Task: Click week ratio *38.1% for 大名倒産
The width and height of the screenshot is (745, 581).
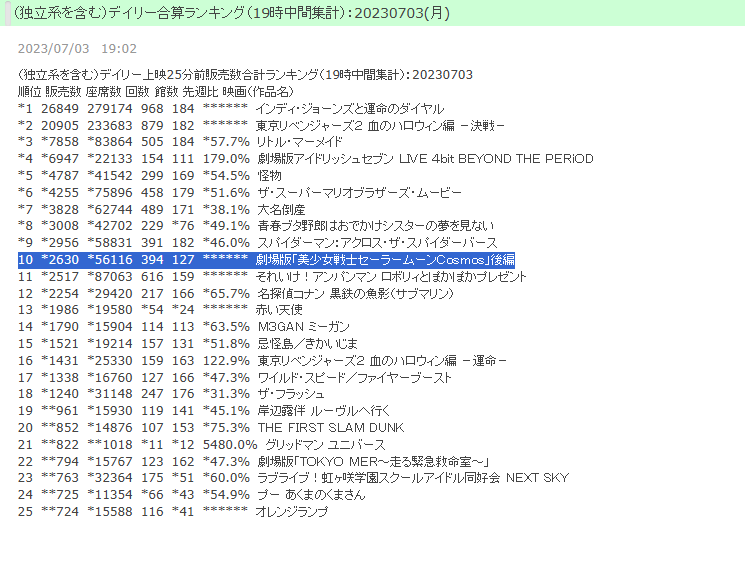Action: point(226,210)
